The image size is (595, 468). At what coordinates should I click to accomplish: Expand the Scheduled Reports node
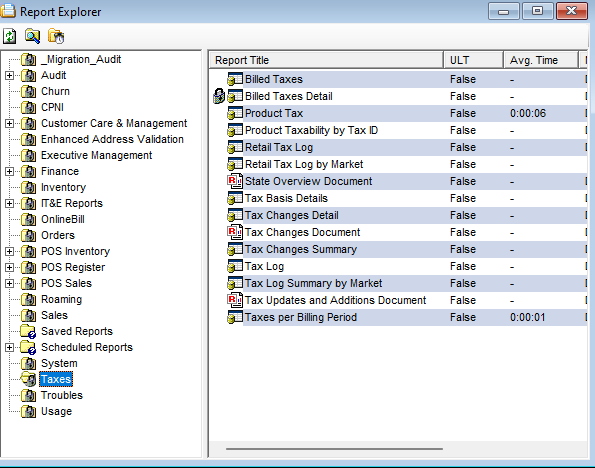[9, 347]
